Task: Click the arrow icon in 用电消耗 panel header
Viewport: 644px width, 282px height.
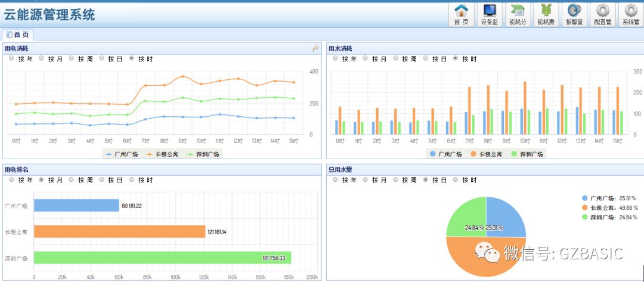Action: point(316,48)
